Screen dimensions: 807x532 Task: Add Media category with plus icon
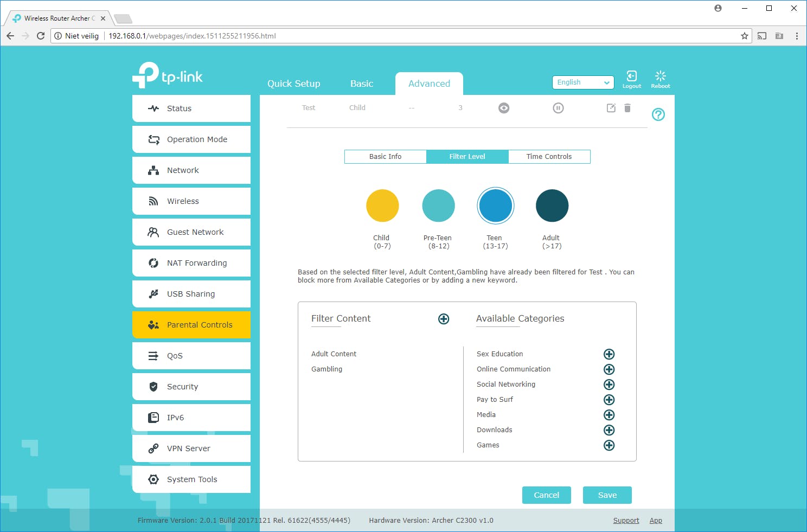click(609, 415)
